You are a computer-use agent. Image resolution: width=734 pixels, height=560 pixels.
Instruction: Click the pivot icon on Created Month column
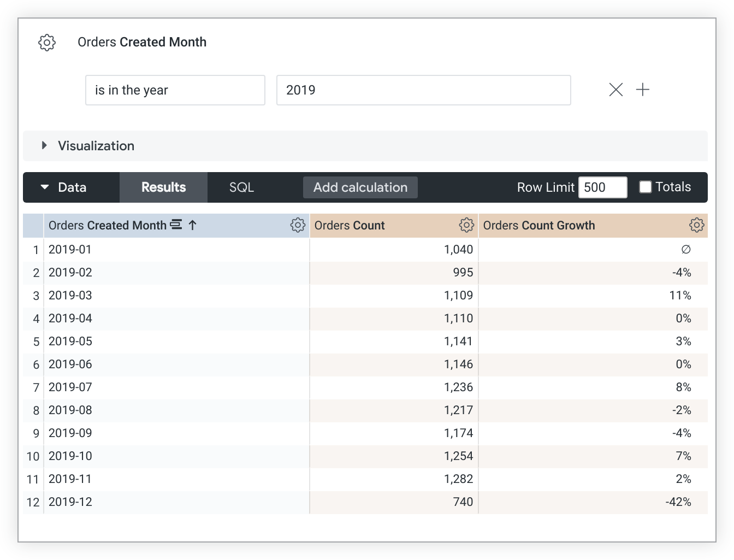176,225
